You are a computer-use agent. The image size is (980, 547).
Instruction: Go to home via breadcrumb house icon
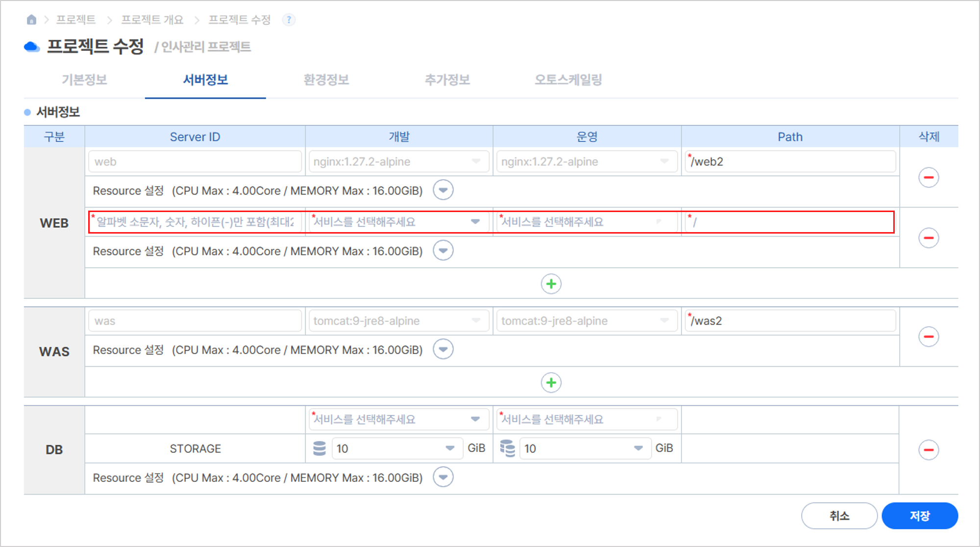31,20
